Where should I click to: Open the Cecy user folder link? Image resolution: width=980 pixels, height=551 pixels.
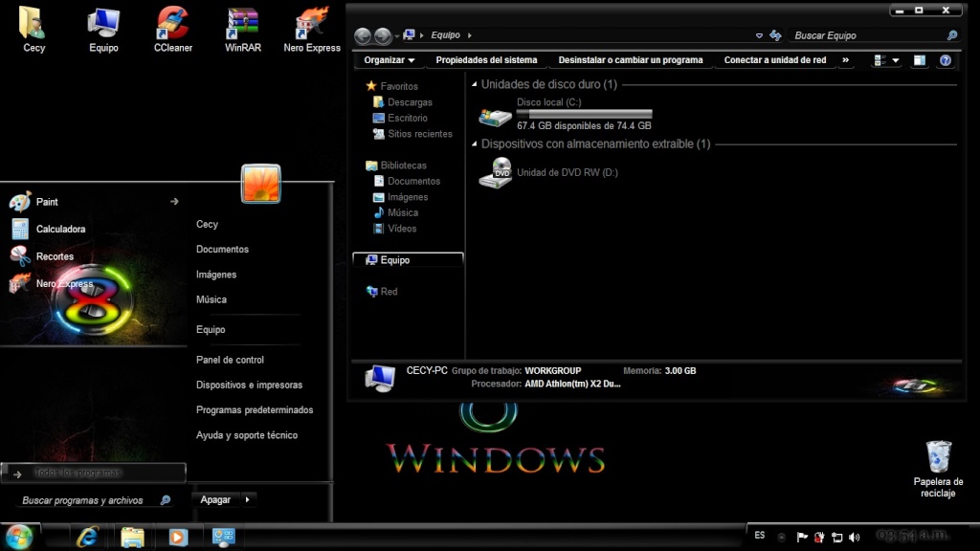(207, 224)
